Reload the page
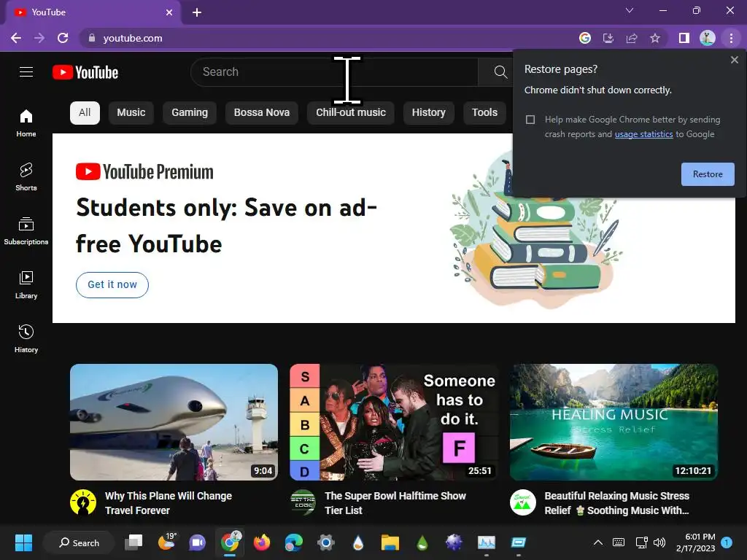 (x=63, y=38)
